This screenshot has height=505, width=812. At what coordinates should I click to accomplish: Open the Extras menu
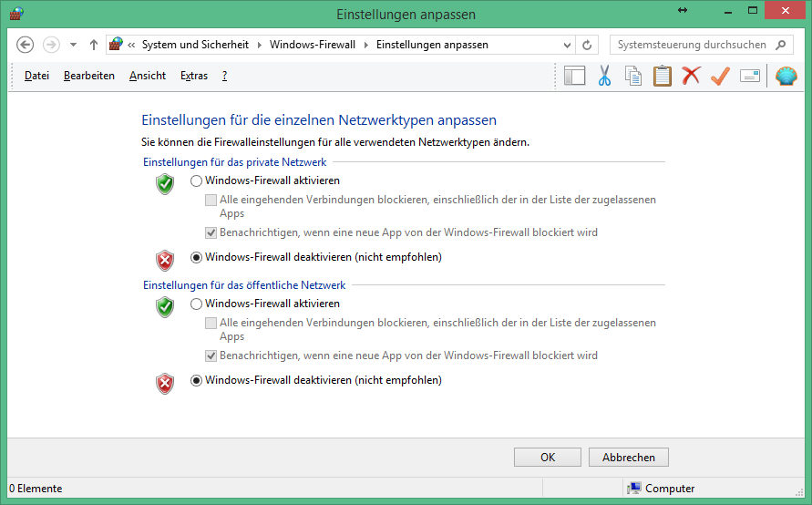[x=194, y=76]
